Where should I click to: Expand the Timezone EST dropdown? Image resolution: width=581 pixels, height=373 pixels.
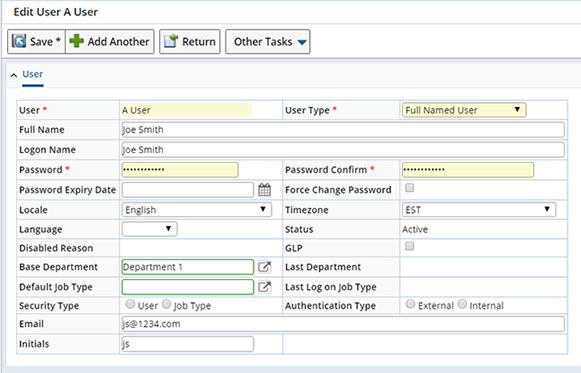coord(479,210)
